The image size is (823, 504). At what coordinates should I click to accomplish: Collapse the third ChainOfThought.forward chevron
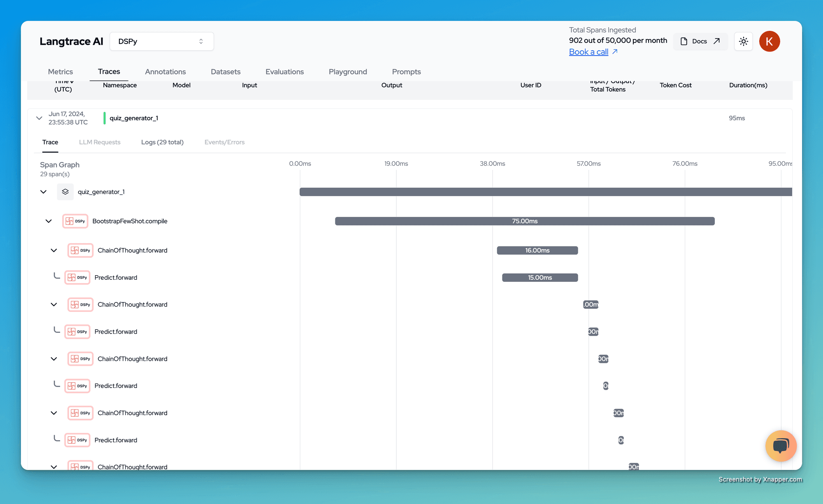(x=54, y=359)
